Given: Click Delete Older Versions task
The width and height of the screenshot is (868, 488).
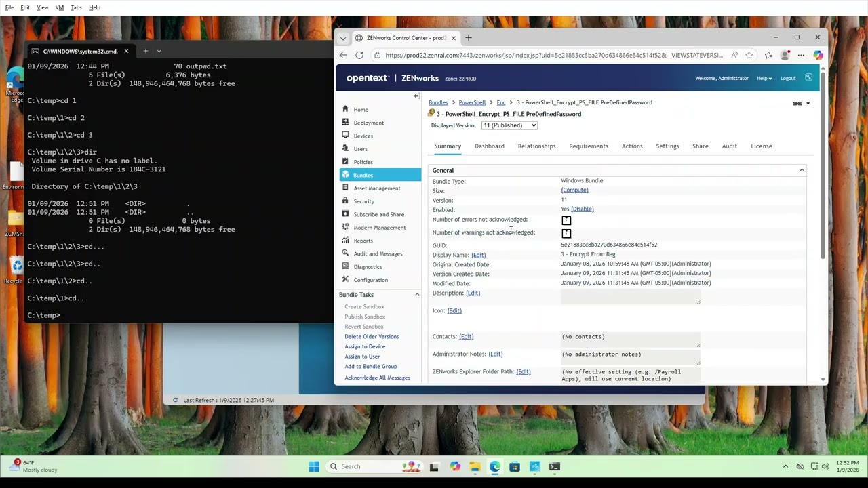Looking at the screenshot, I should 372,336.
